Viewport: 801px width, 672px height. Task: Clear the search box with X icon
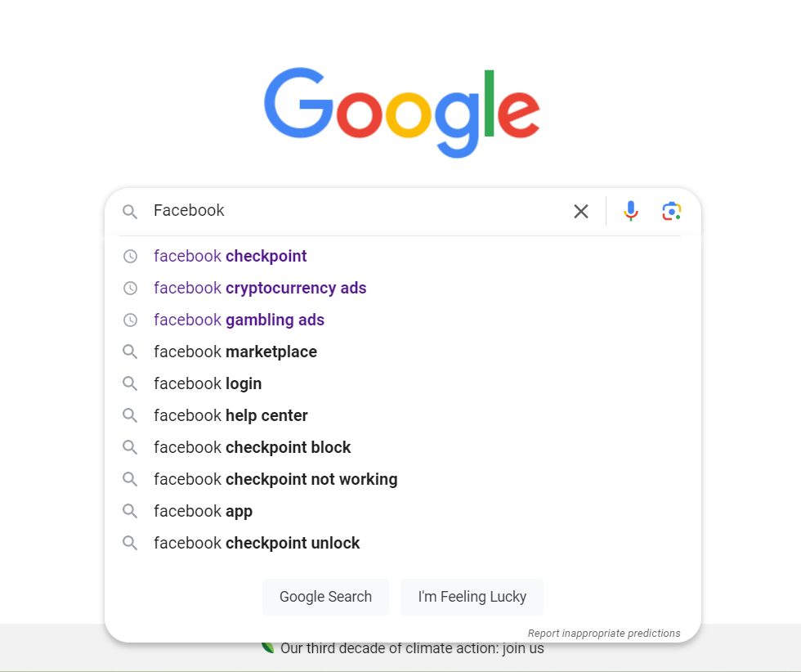pyautogui.click(x=581, y=211)
